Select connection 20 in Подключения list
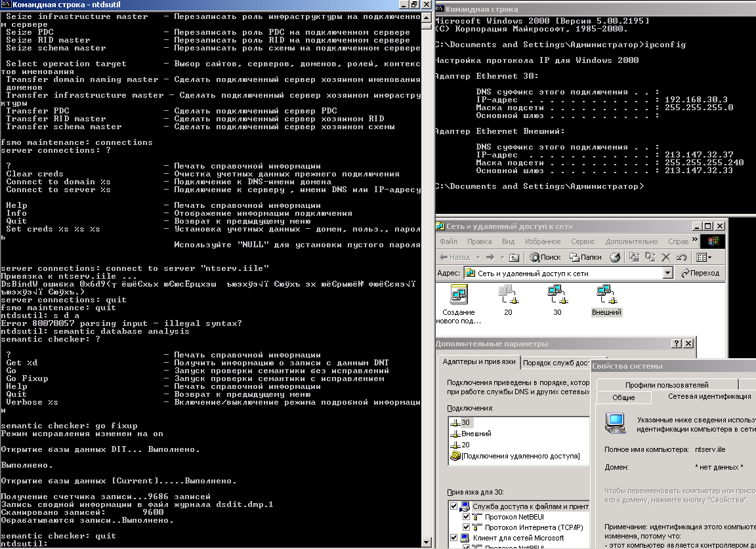Image resolution: width=756 pixels, height=549 pixels. (461, 445)
